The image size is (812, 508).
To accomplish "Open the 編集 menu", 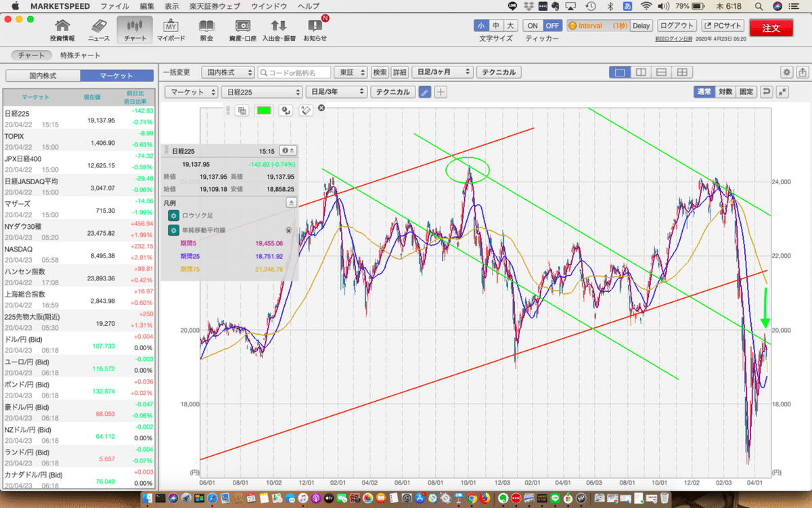I will pyautogui.click(x=147, y=5).
